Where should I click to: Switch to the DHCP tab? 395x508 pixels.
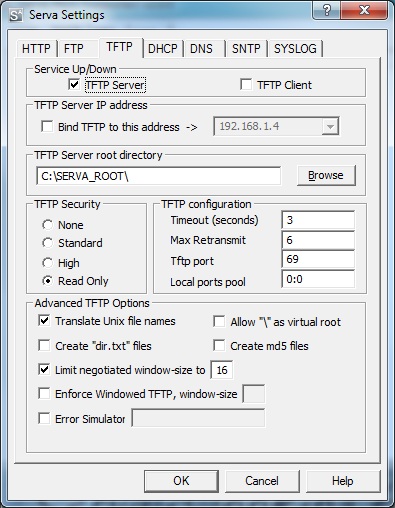[163, 49]
